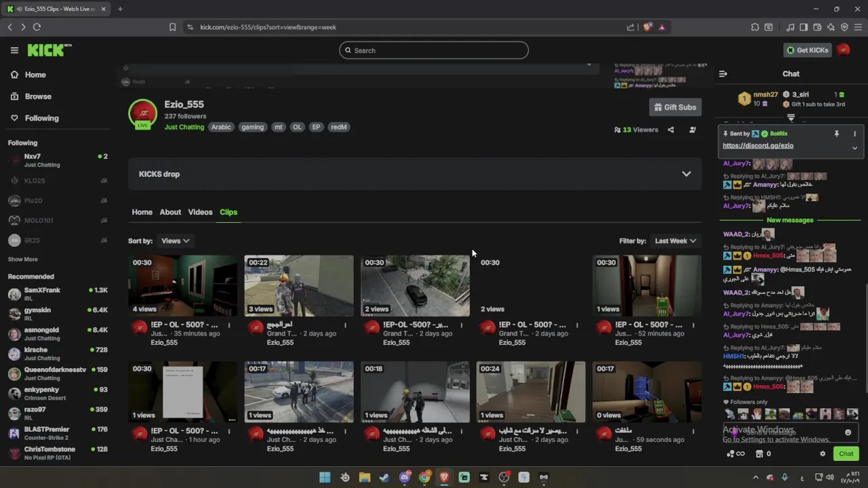Image resolution: width=868 pixels, height=488 pixels.
Task: Open options for the 4 views clip
Action: 229,325
